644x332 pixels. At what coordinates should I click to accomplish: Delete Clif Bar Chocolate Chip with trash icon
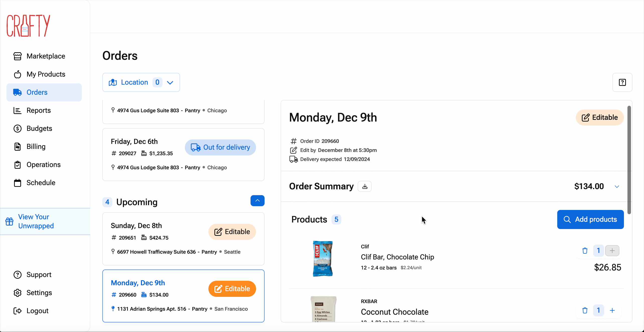tap(585, 251)
